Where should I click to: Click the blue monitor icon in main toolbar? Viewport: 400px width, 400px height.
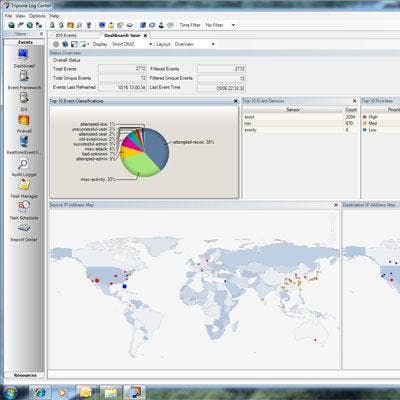coord(102,25)
